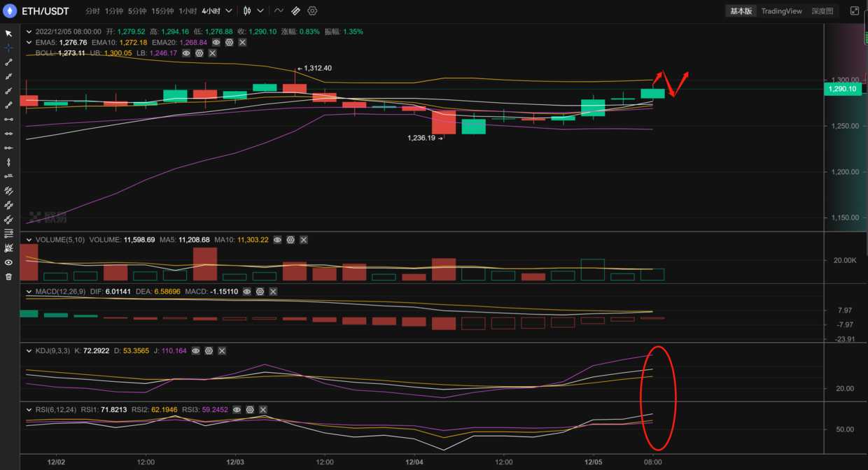
Task: Toggle EMA lines visibility eye
Action: coord(216,43)
